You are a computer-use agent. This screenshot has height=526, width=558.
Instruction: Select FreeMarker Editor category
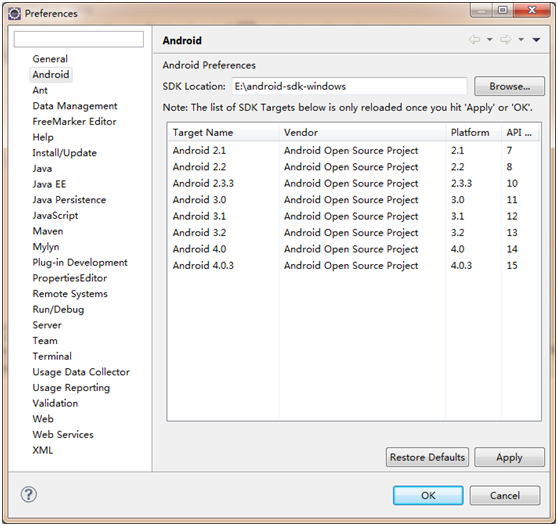point(74,121)
